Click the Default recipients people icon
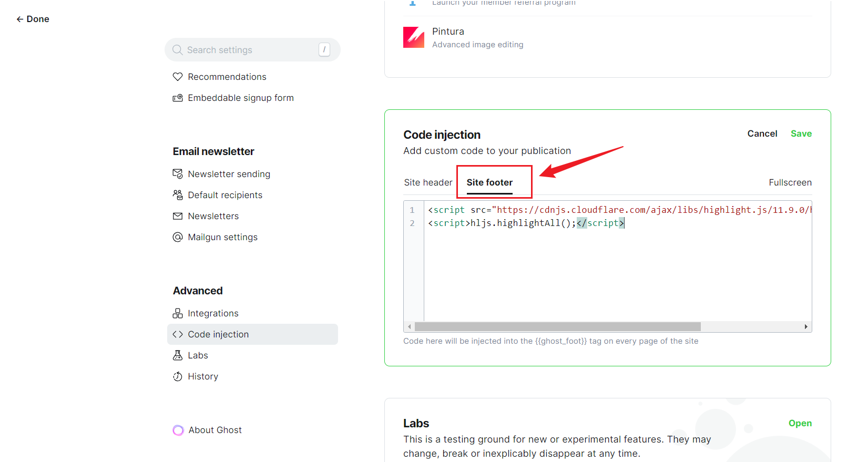 point(178,195)
